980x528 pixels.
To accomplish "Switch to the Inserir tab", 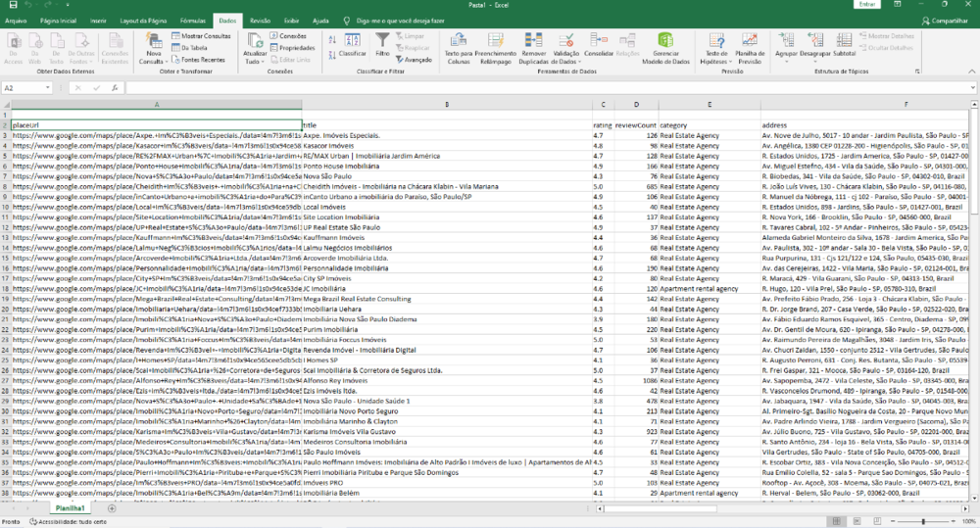I will point(98,21).
